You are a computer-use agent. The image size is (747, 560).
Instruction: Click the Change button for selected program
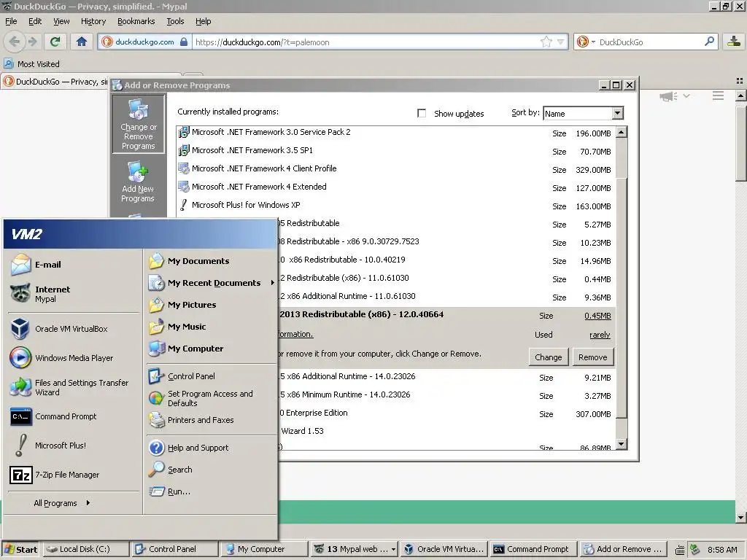(549, 357)
